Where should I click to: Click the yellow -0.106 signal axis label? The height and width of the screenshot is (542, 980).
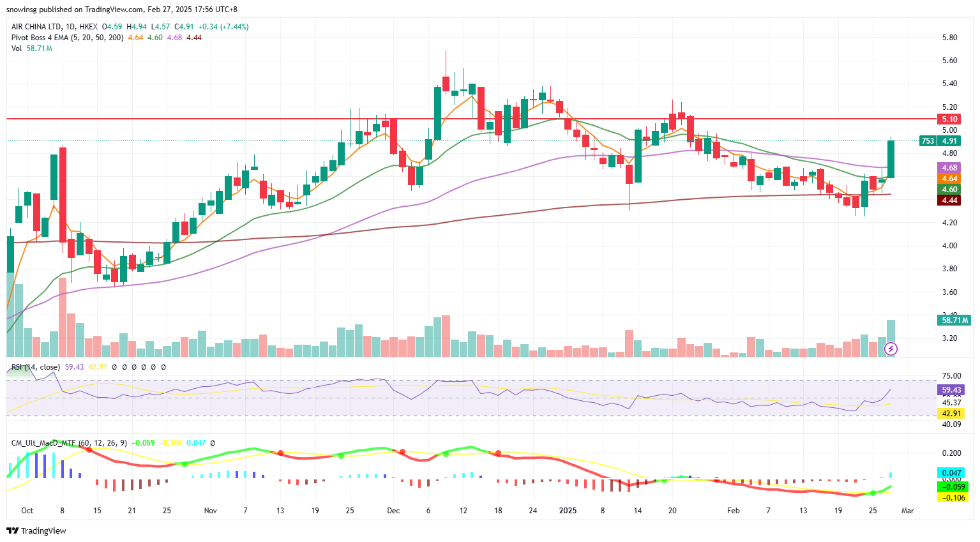(x=953, y=497)
